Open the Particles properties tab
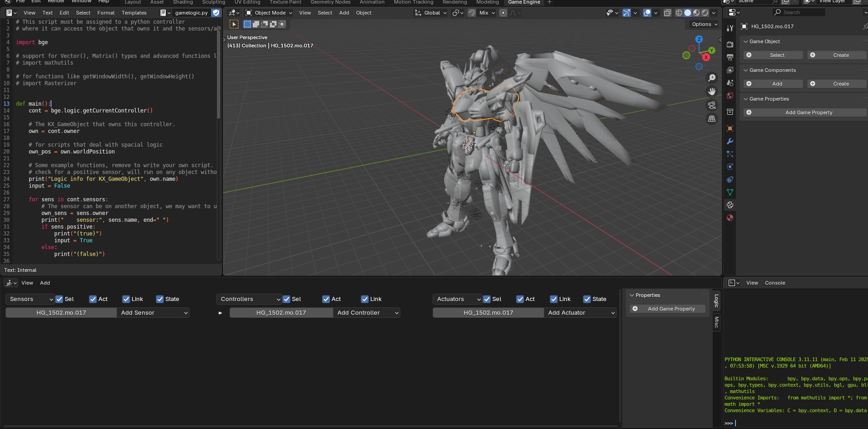The image size is (868, 429). [730, 154]
